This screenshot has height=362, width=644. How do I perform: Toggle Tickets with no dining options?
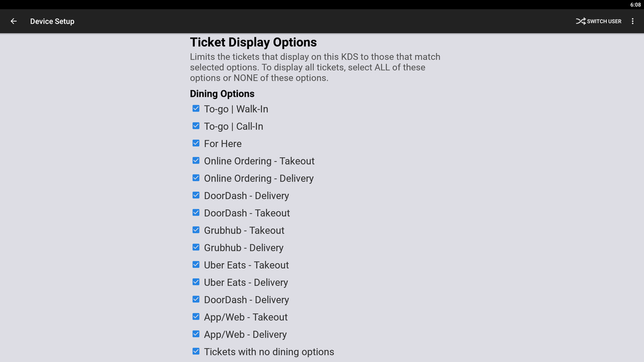click(x=196, y=352)
